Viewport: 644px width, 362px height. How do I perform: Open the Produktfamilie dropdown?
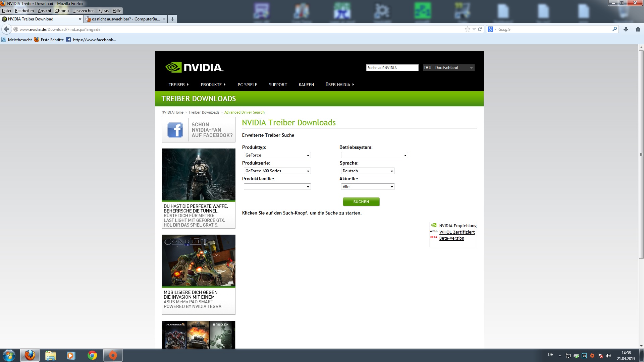277,187
